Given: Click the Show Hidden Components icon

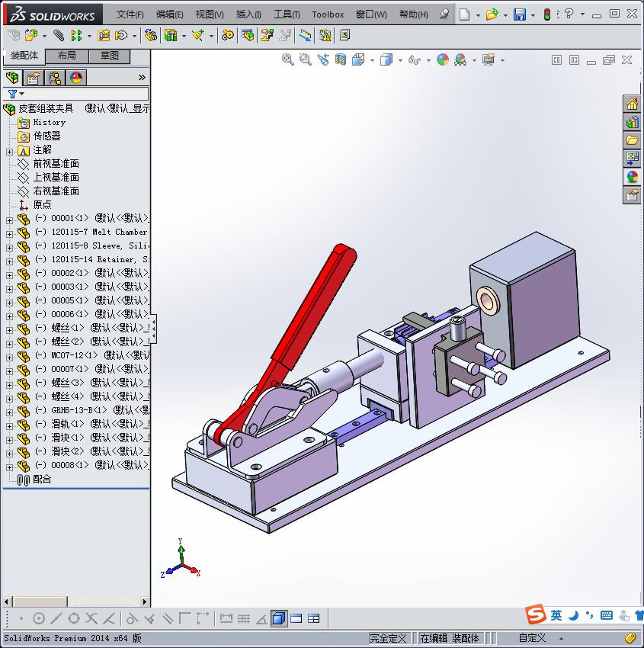Looking at the screenshot, I should 150,36.
